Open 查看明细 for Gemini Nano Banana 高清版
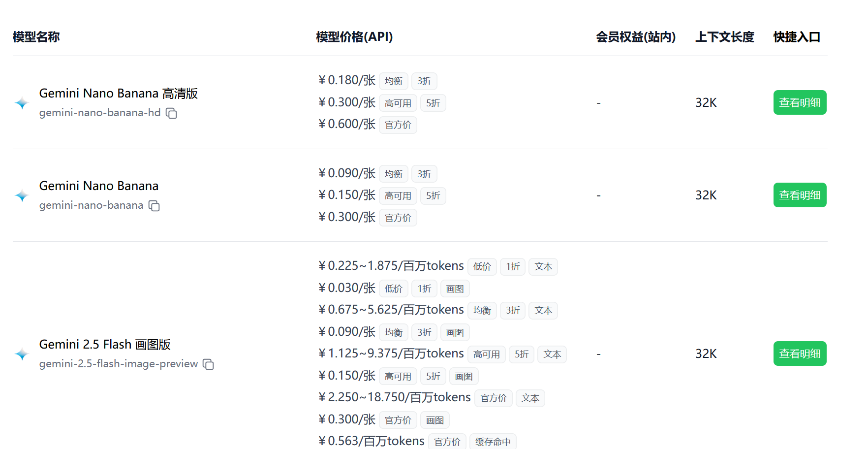Image resolution: width=868 pixels, height=449 pixels. point(800,102)
